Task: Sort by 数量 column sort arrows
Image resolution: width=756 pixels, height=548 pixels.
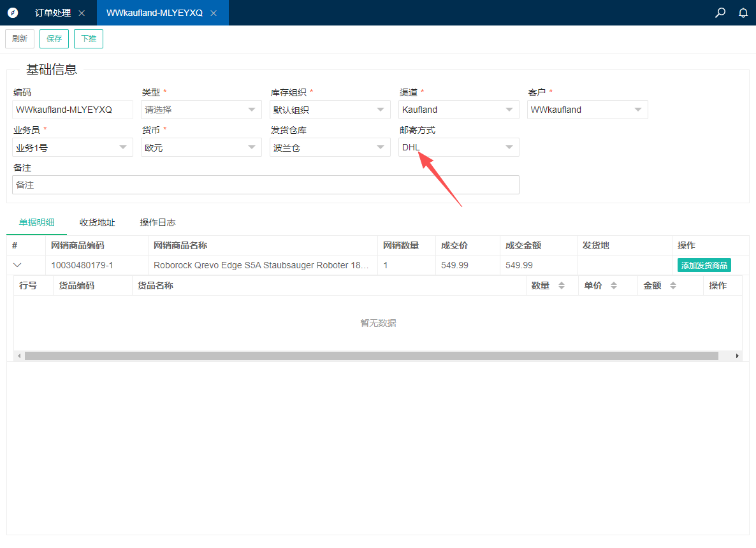Action: [562, 286]
